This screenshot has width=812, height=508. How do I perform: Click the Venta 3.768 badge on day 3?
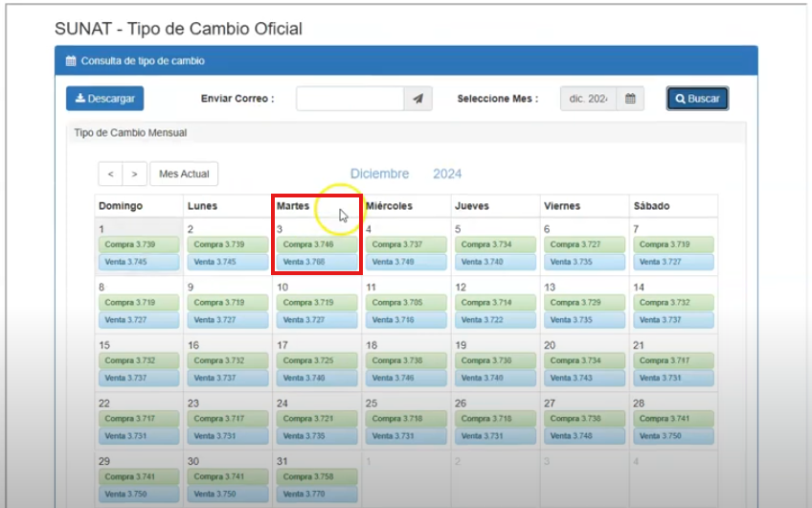click(316, 262)
